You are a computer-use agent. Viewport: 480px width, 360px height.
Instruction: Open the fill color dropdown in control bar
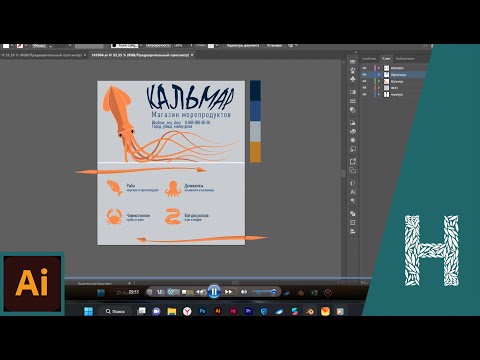11,45
